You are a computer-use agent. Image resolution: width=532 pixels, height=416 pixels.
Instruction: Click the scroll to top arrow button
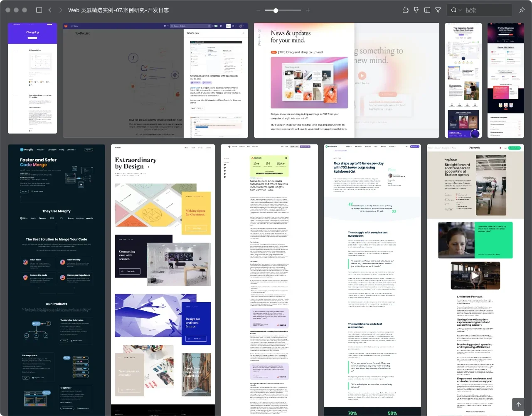point(518,404)
